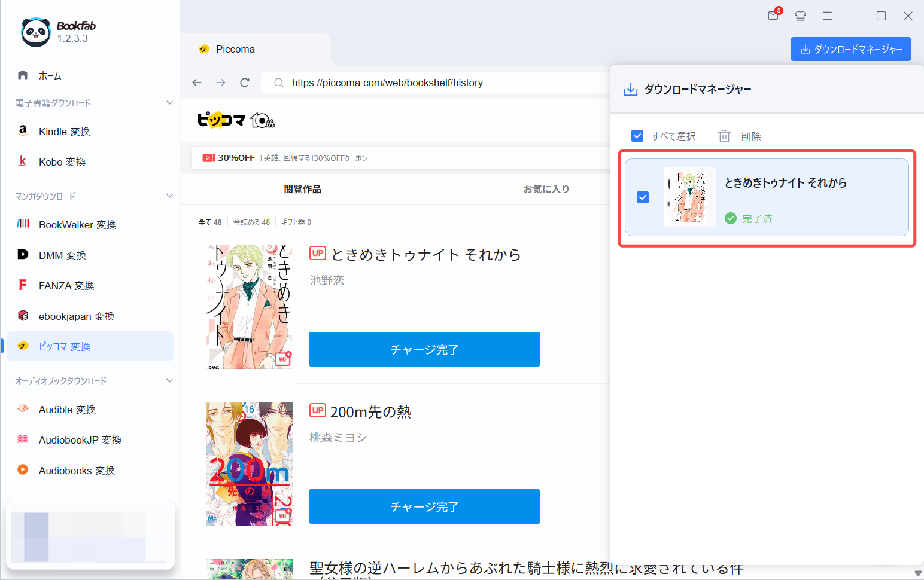Click the BookWalker bars icon
Viewport: 924px width, 580px height.
23,224
